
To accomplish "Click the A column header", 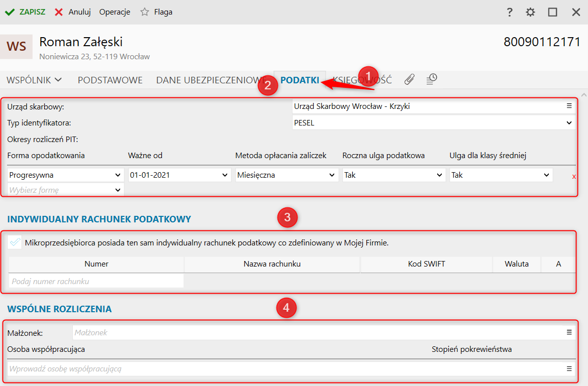I will point(558,264).
